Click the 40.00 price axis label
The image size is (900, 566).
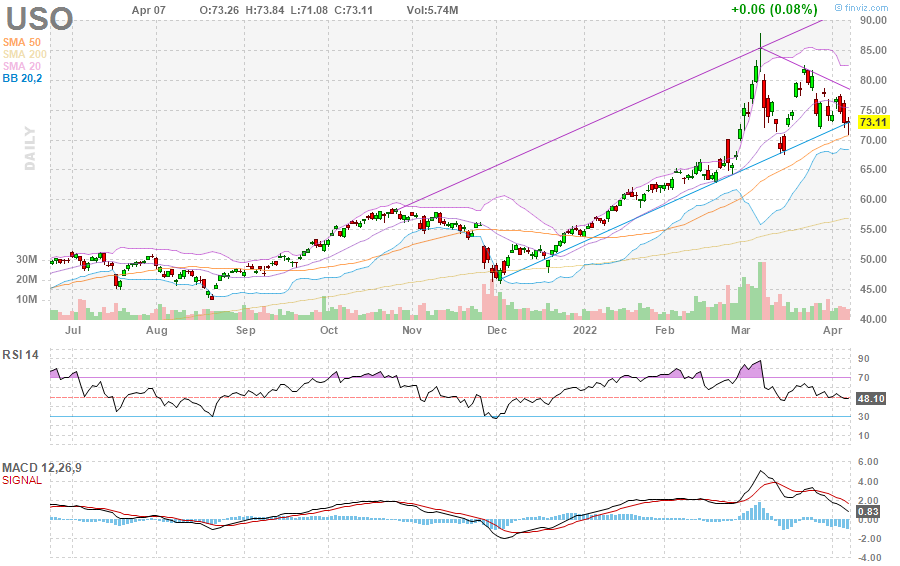pyautogui.click(x=872, y=319)
